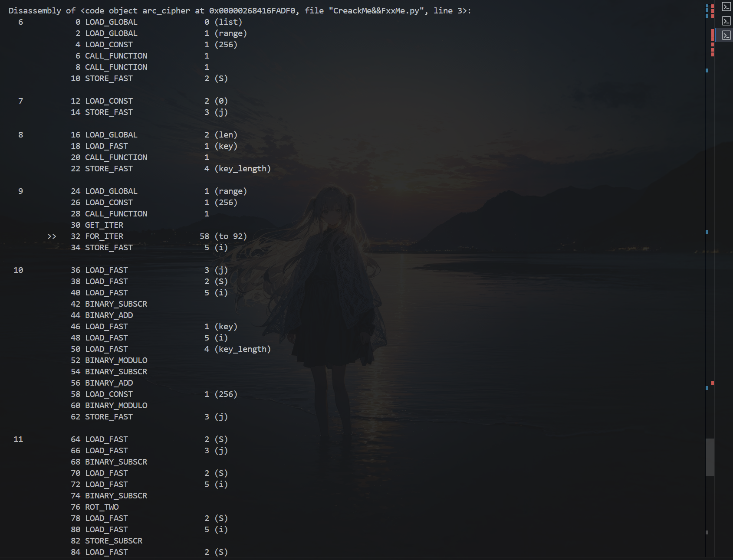Click the STORE_SUBSCR instruction
This screenshot has width=733, height=560.
114,541
